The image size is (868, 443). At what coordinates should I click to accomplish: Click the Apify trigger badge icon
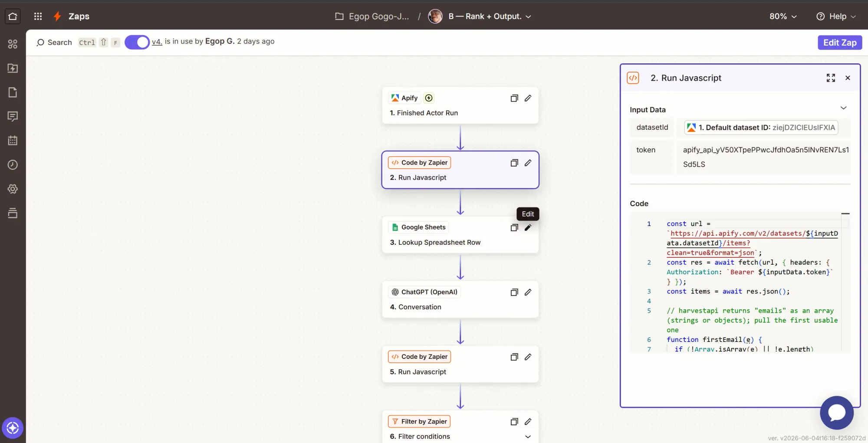pos(429,98)
